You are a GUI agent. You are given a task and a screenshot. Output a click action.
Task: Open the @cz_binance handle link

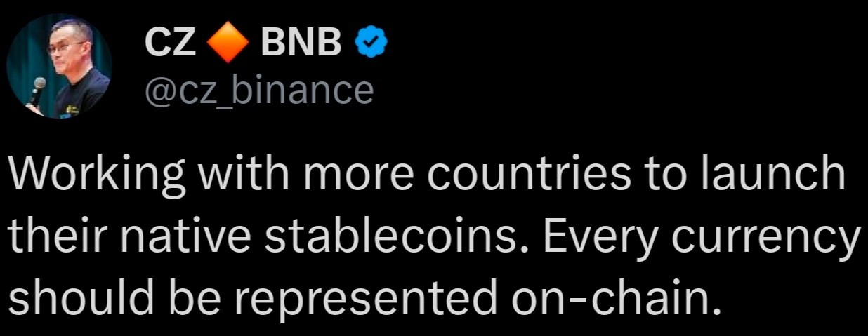click(259, 90)
